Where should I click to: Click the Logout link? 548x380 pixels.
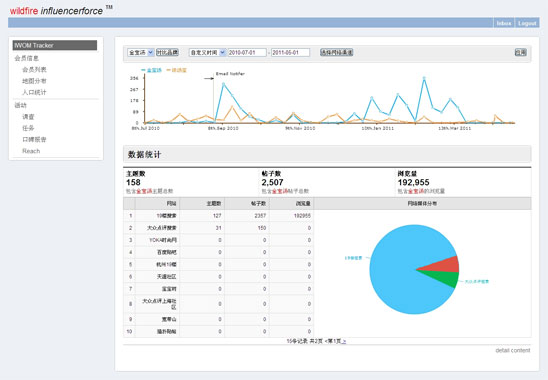[x=527, y=23]
